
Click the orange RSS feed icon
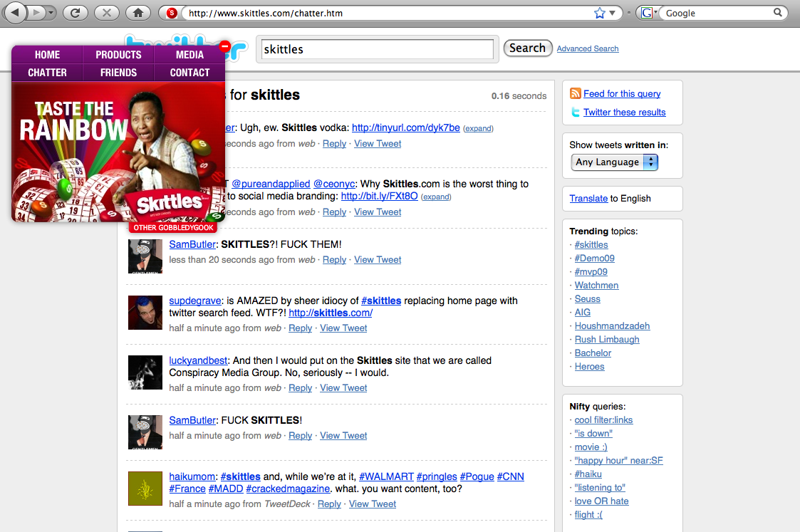pos(576,94)
